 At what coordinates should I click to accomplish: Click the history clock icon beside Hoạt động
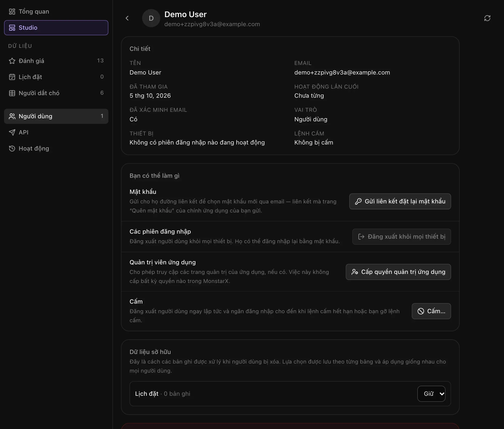coord(12,148)
